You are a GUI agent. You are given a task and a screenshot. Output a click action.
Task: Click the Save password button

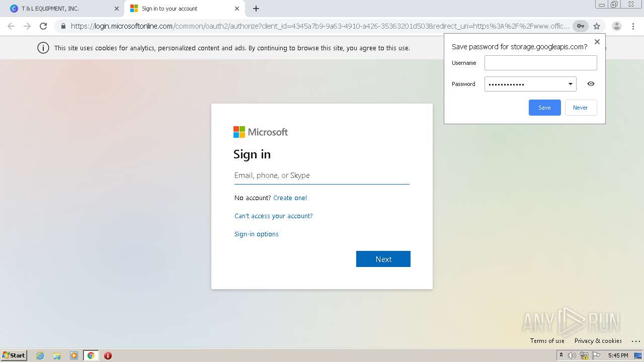544,108
